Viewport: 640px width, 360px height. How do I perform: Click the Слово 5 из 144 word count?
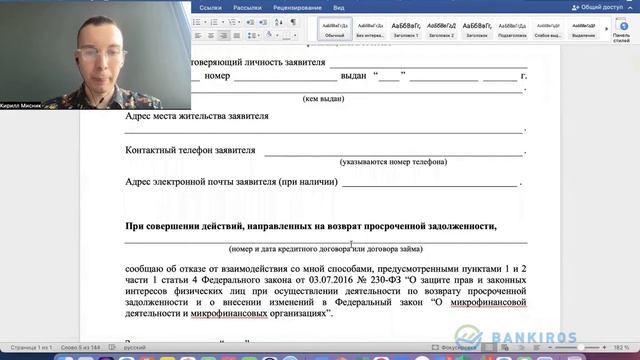point(80,347)
